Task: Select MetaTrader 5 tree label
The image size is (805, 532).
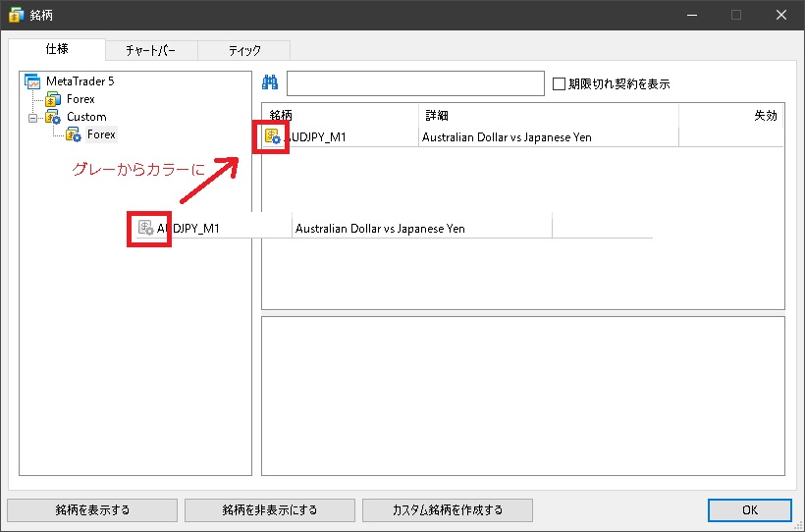Action: 80,81
